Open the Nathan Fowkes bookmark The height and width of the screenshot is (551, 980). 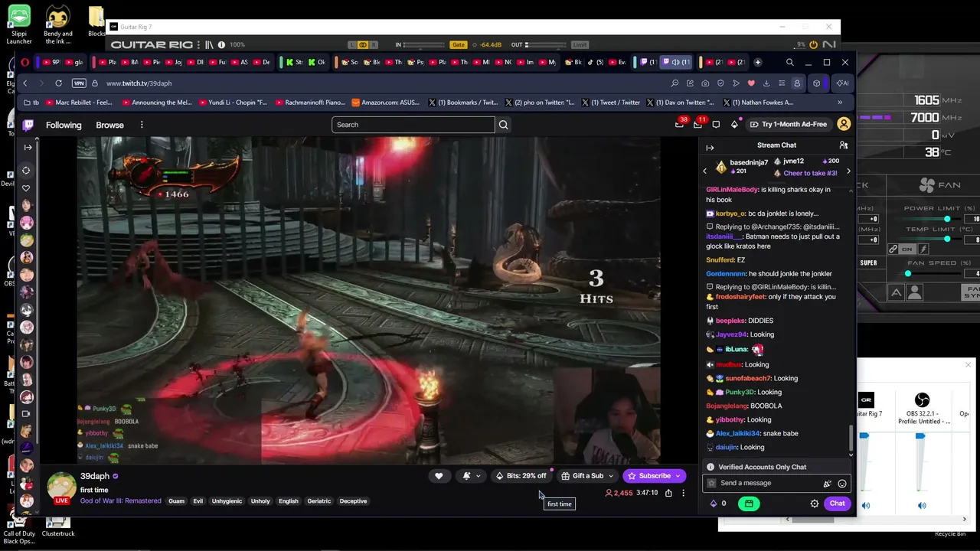pyautogui.click(x=757, y=103)
